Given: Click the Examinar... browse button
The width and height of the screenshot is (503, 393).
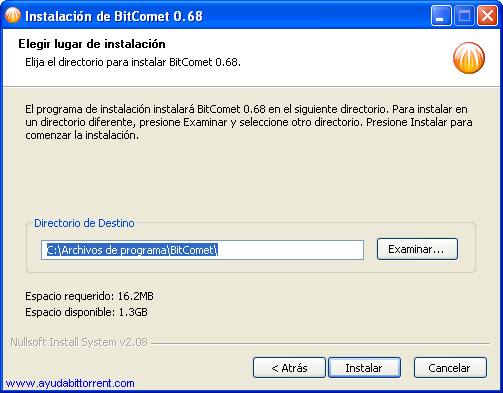Looking at the screenshot, I should pyautogui.click(x=417, y=249).
